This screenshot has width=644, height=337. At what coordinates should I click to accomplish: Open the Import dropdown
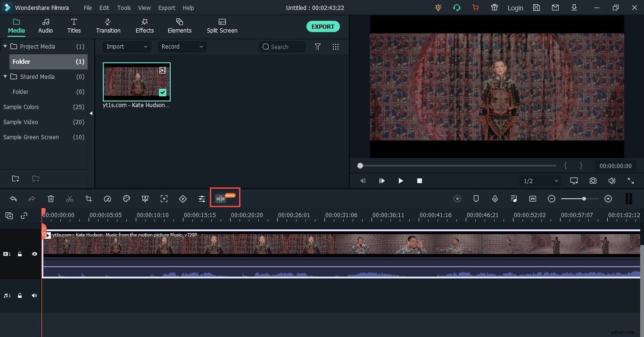pyautogui.click(x=126, y=46)
